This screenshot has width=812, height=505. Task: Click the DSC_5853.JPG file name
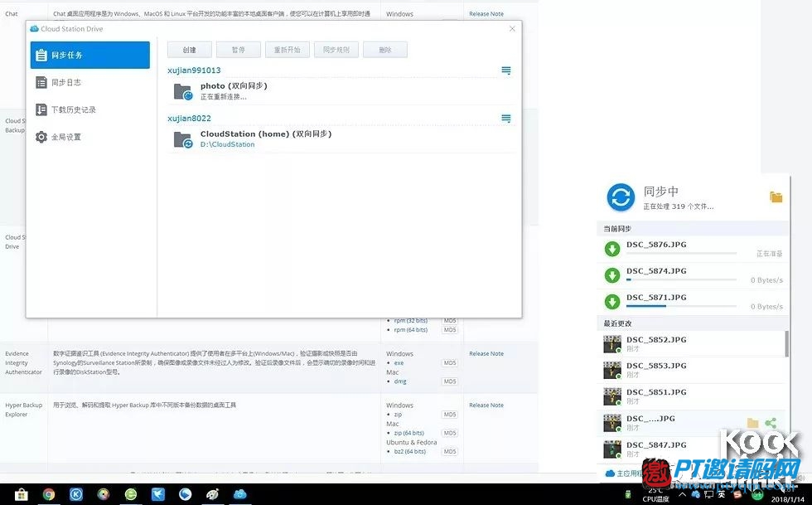click(656, 366)
